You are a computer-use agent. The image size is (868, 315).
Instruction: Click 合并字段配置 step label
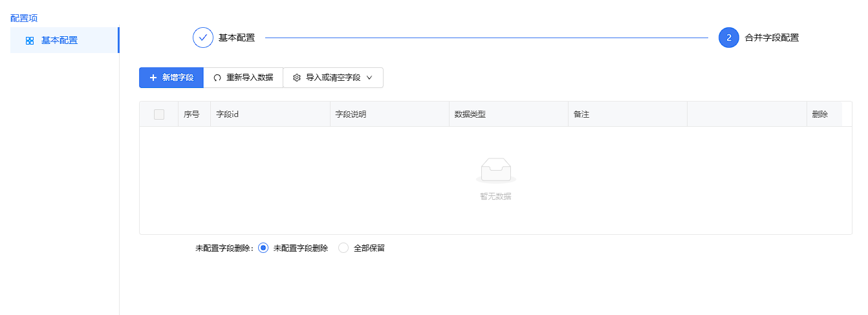pyautogui.click(x=772, y=38)
